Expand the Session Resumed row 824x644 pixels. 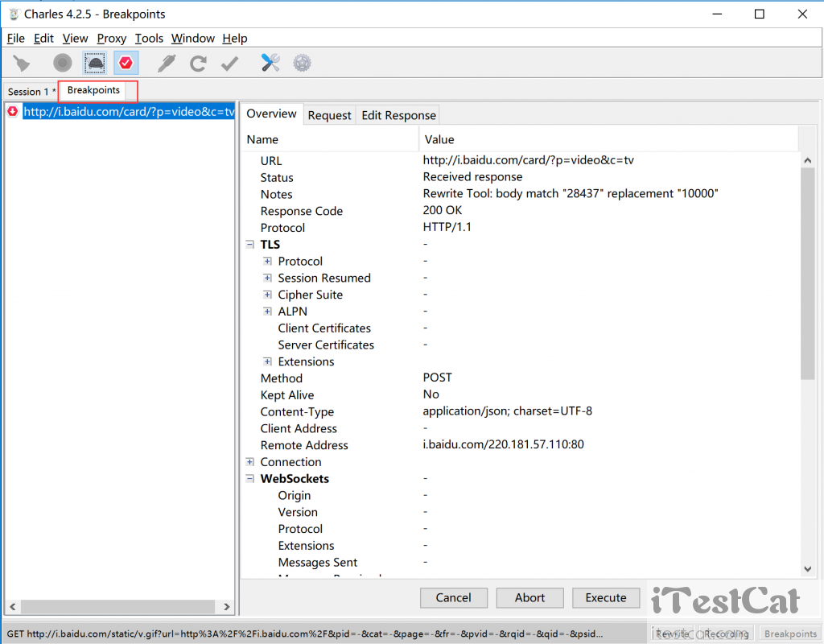coord(267,278)
